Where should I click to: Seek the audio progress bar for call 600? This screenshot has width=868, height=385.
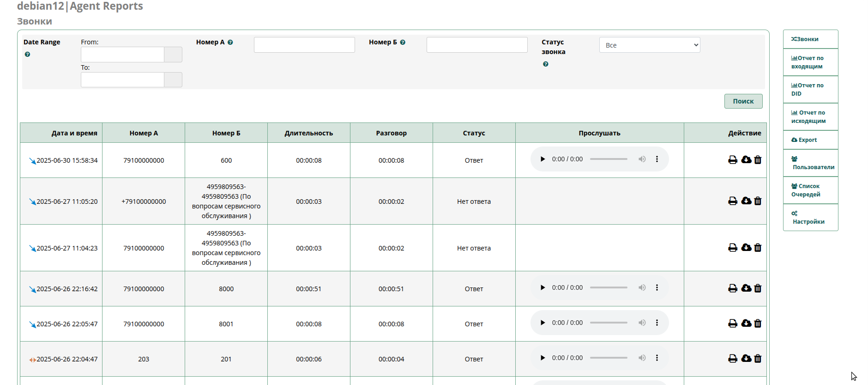(609, 159)
